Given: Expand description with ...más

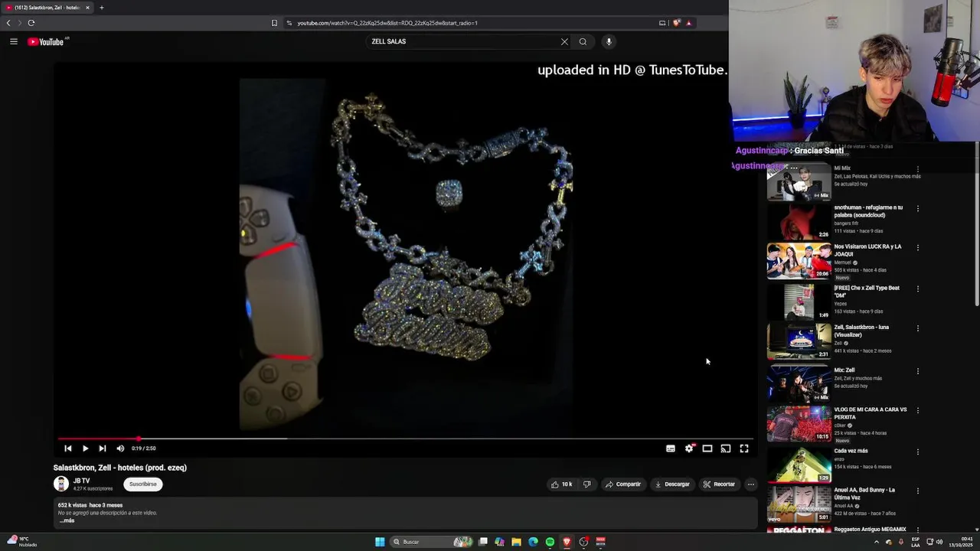Looking at the screenshot, I should click(67, 520).
